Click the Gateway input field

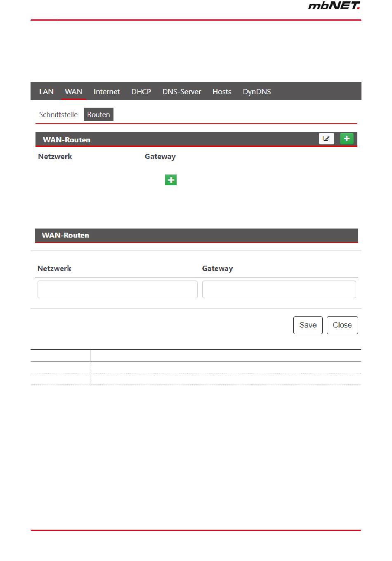pyautogui.click(x=279, y=290)
